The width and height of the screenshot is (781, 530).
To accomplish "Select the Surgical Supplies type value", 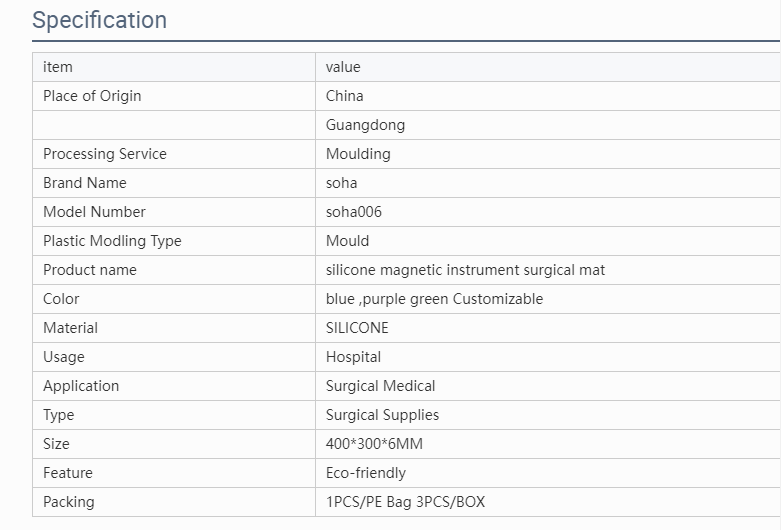I will tap(382, 414).
